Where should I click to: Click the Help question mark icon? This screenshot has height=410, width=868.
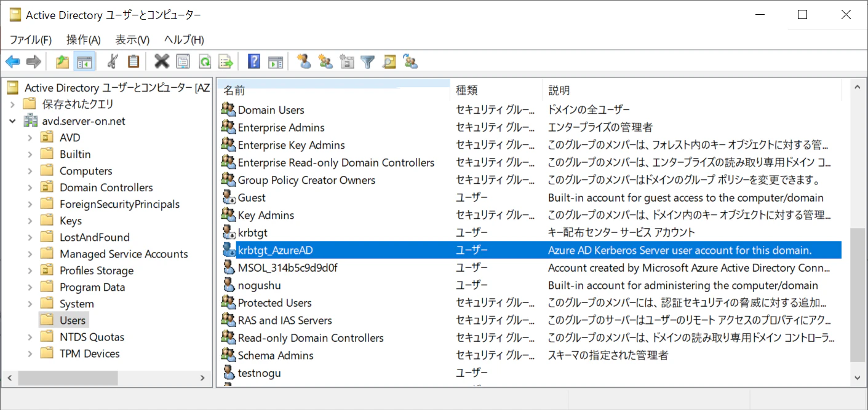point(253,61)
